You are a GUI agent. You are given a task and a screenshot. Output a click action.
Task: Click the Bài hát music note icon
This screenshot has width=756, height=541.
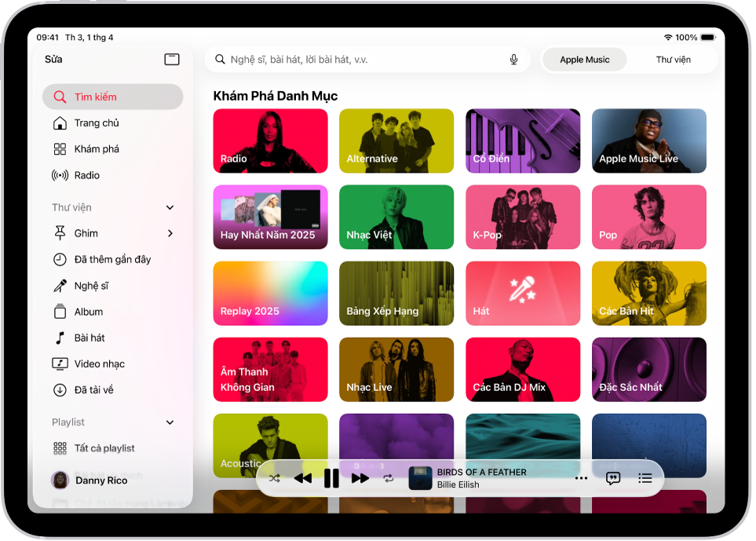(x=60, y=338)
